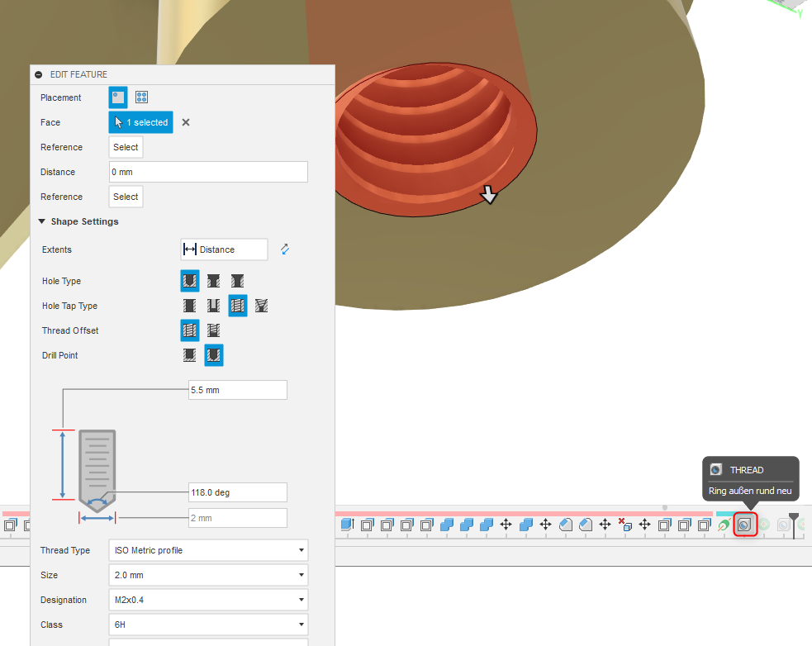Flip the hole direction next to Extents
The image size is (812, 646).
pos(285,249)
